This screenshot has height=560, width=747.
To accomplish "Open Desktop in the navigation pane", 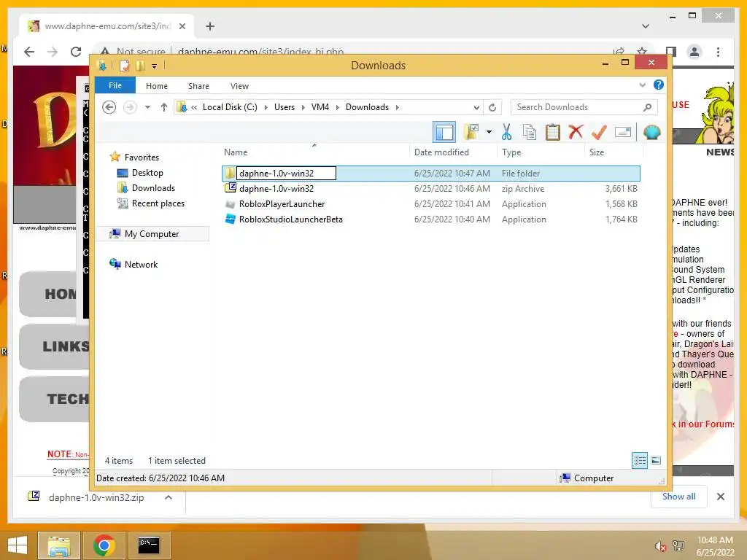I will click(x=147, y=172).
